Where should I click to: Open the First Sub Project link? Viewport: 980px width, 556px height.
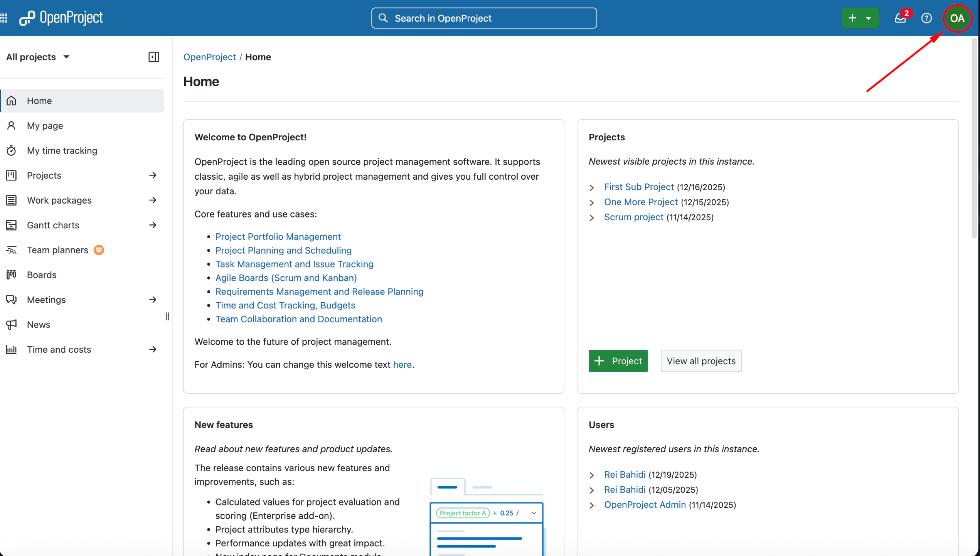(639, 187)
